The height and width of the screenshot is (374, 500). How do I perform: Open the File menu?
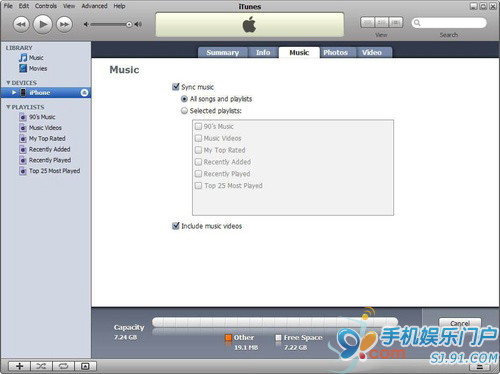[x=8, y=6]
